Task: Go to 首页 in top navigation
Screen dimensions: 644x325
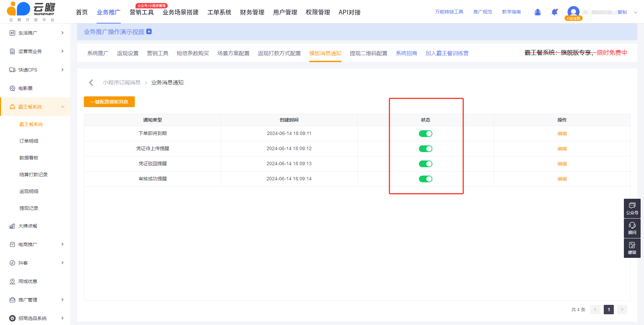Action: click(82, 12)
